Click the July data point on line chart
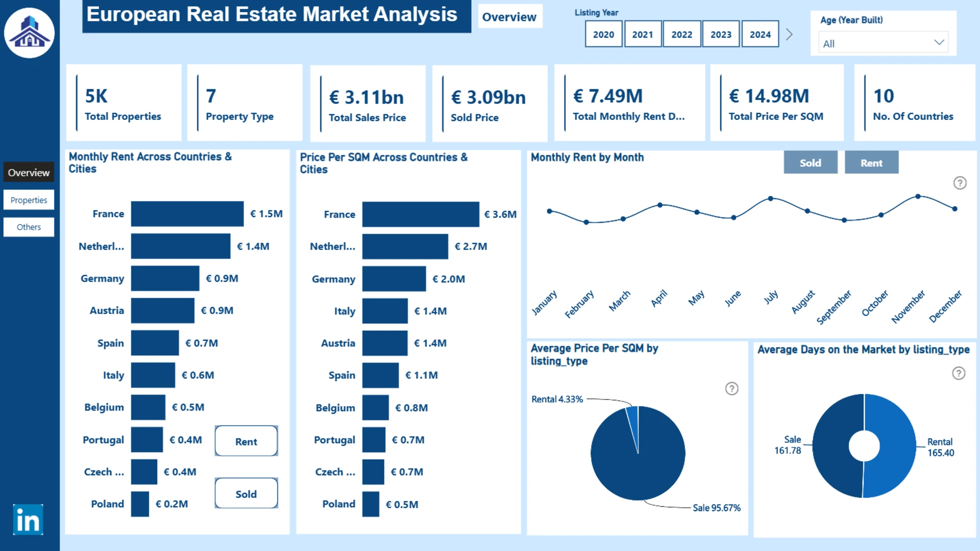Viewport: 980px width, 551px height. 770,198
